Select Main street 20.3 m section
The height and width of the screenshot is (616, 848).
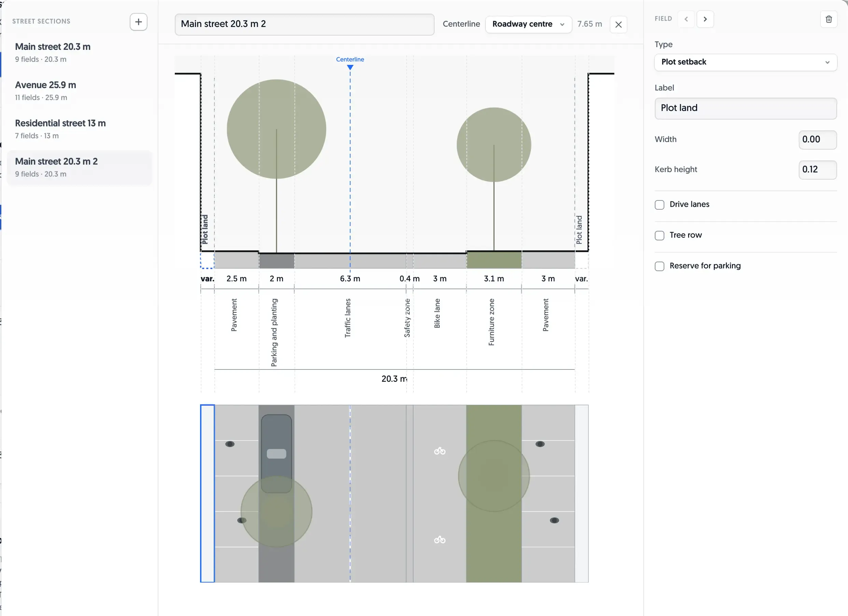[79, 52]
